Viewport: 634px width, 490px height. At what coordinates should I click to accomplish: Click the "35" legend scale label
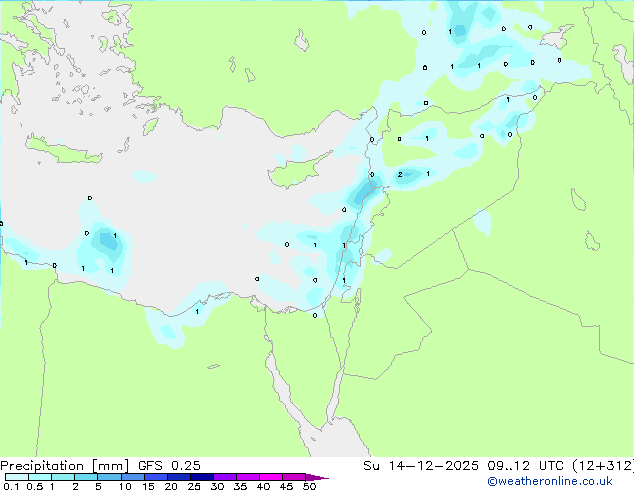(x=240, y=486)
